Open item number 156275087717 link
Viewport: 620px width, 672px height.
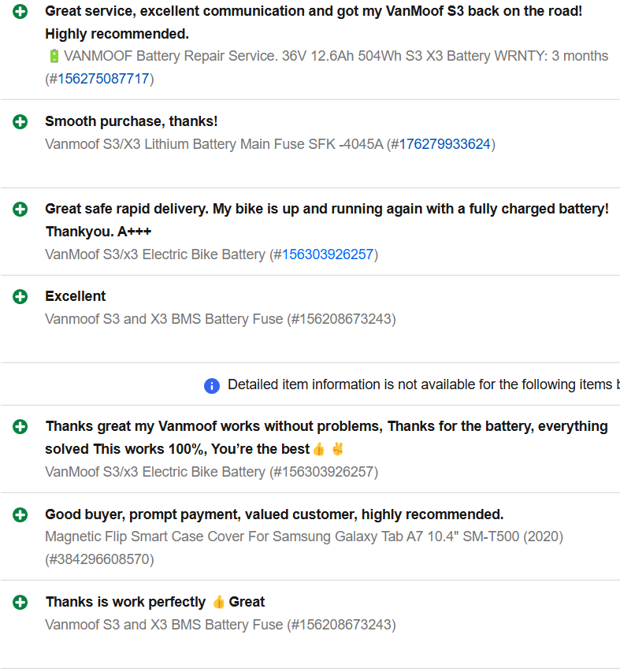[x=103, y=79]
